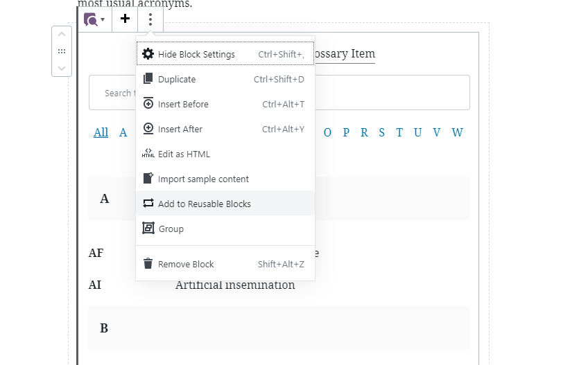The height and width of the screenshot is (365, 588).
Task: Toggle the three-dot block options menu
Action: [150, 19]
